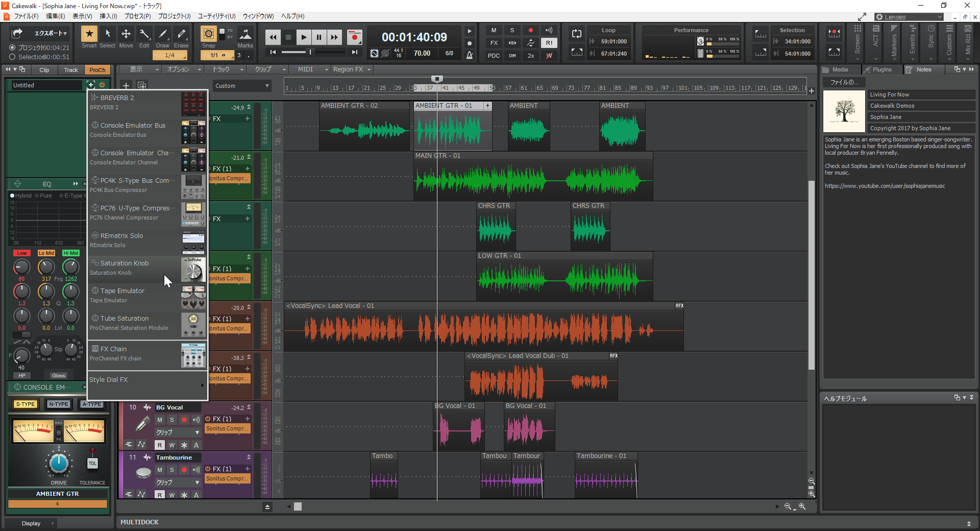Mute the BG Vocal track

pyautogui.click(x=160, y=420)
